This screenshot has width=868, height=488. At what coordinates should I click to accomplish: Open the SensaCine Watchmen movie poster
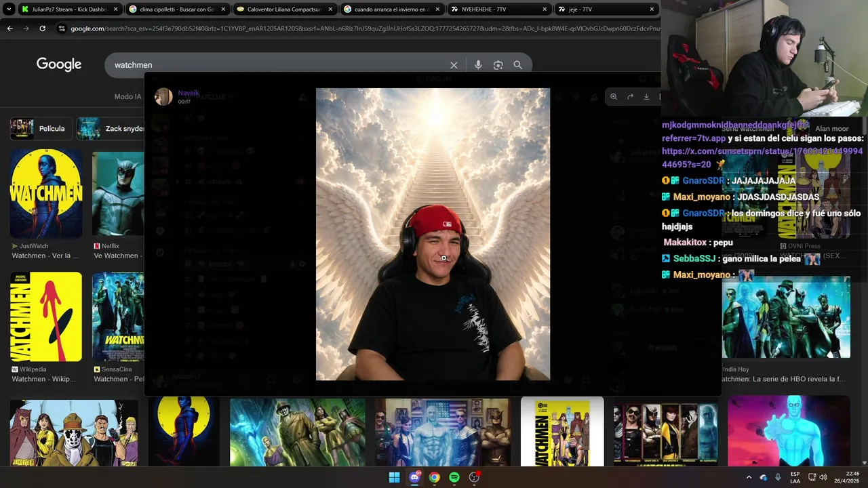point(118,317)
